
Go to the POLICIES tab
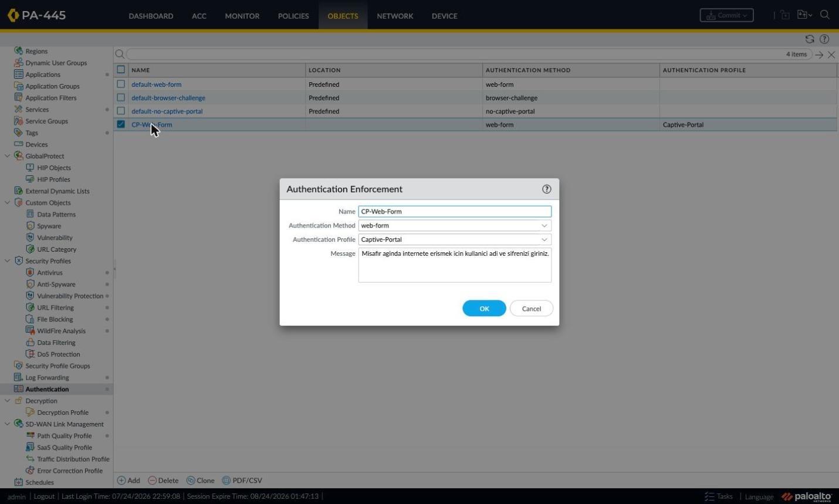point(293,16)
